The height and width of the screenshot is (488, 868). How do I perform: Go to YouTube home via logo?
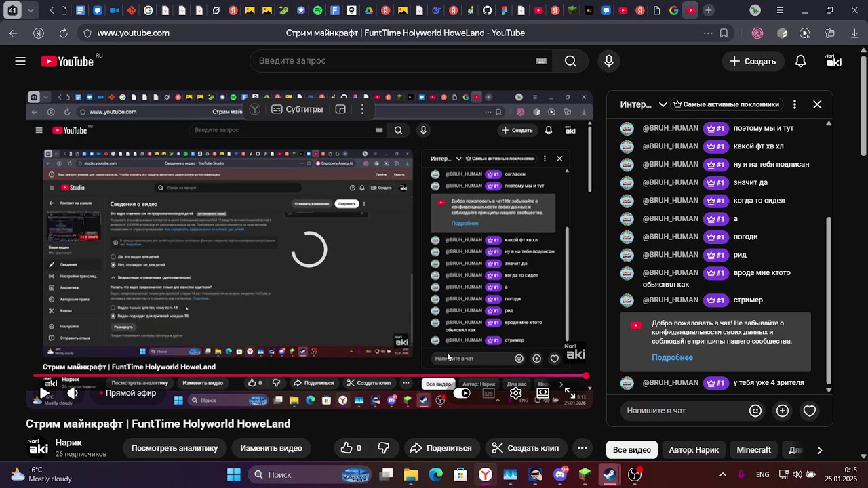coord(67,62)
